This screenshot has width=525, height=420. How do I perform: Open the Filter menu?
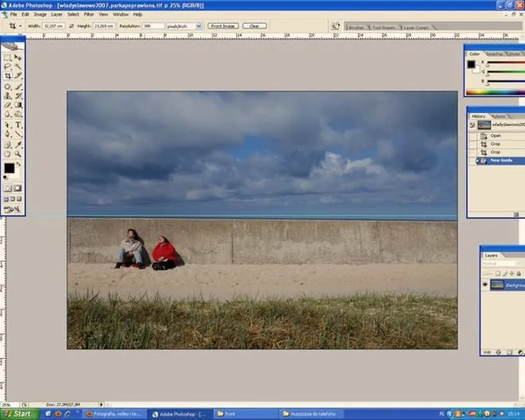(89, 14)
